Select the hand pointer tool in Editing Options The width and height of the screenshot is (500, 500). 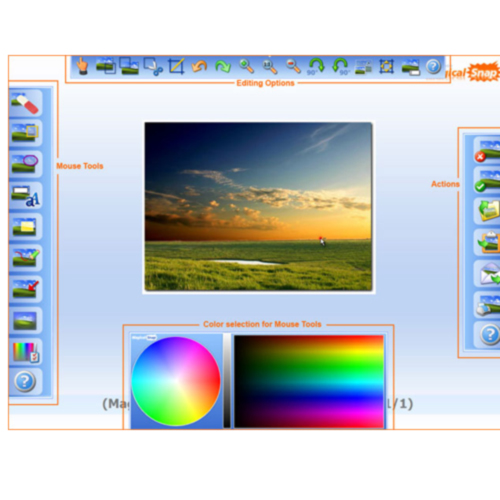coord(82,66)
